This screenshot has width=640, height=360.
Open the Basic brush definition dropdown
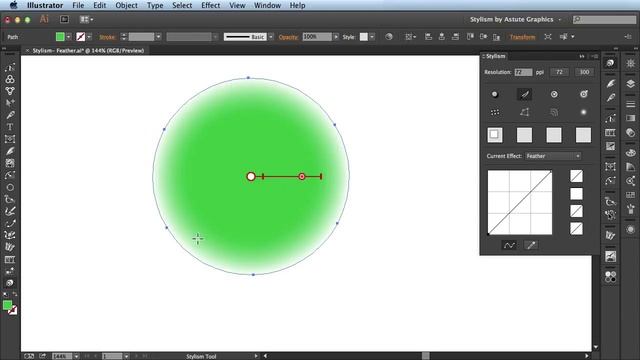pyautogui.click(x=271, y=37)
